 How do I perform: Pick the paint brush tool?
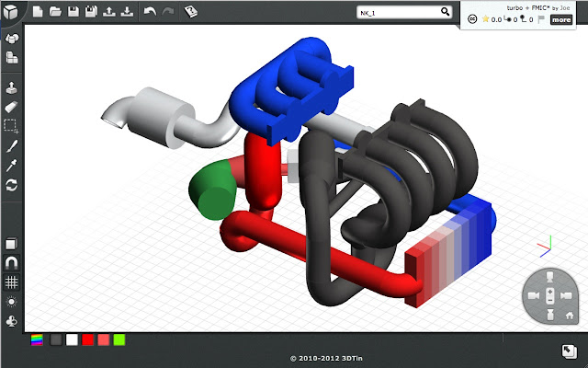tap(12, 145)
